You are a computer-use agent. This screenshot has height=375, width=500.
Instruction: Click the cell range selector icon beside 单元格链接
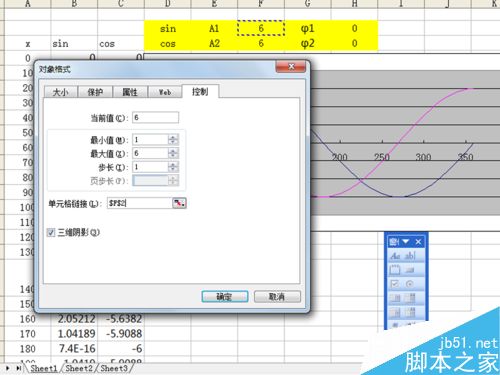(179, 203)
